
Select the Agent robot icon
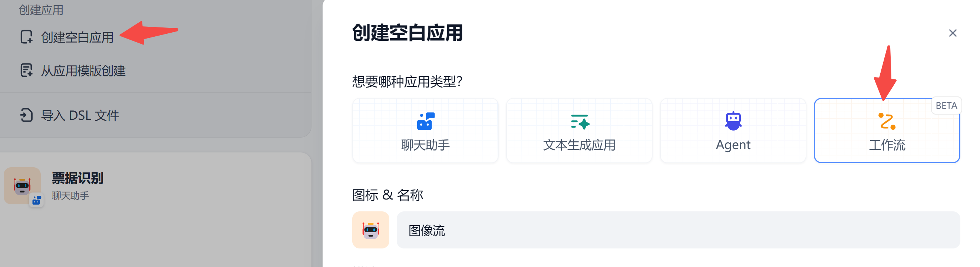click(x=733, y=120)
